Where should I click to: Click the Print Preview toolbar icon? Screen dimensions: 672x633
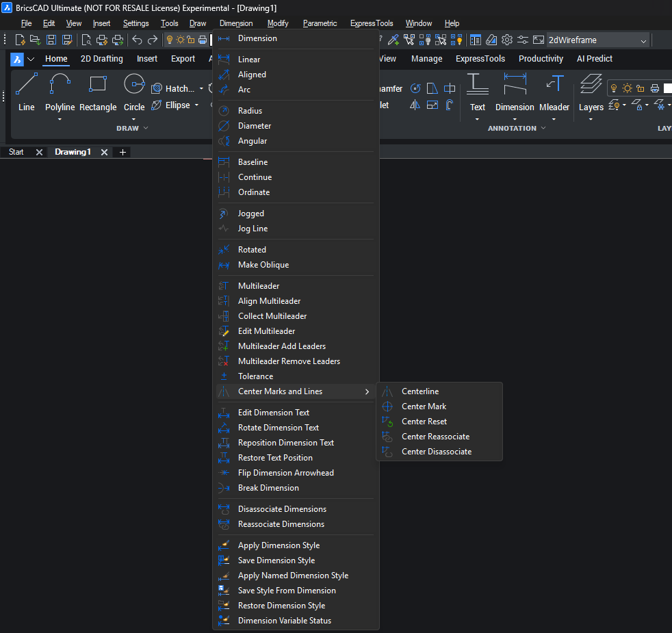86,40
